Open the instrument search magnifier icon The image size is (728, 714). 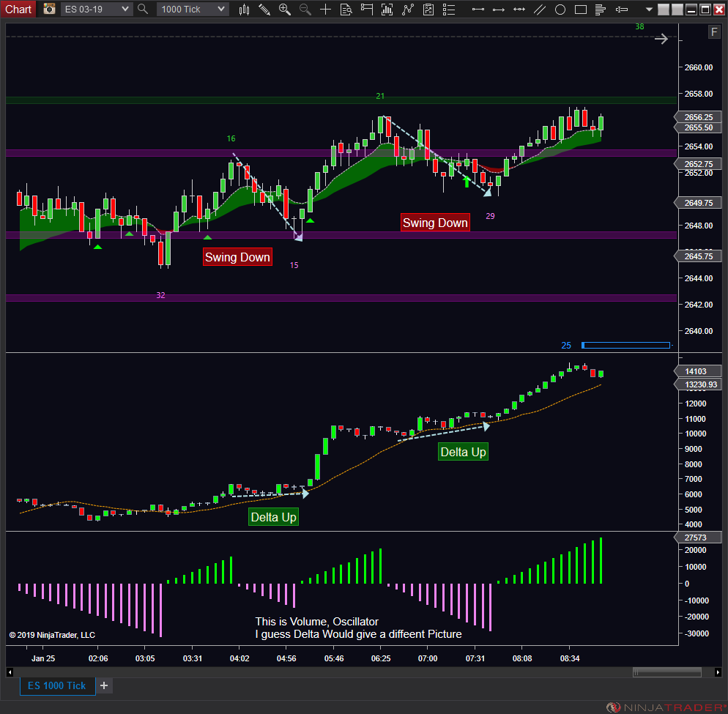(143, 9)
